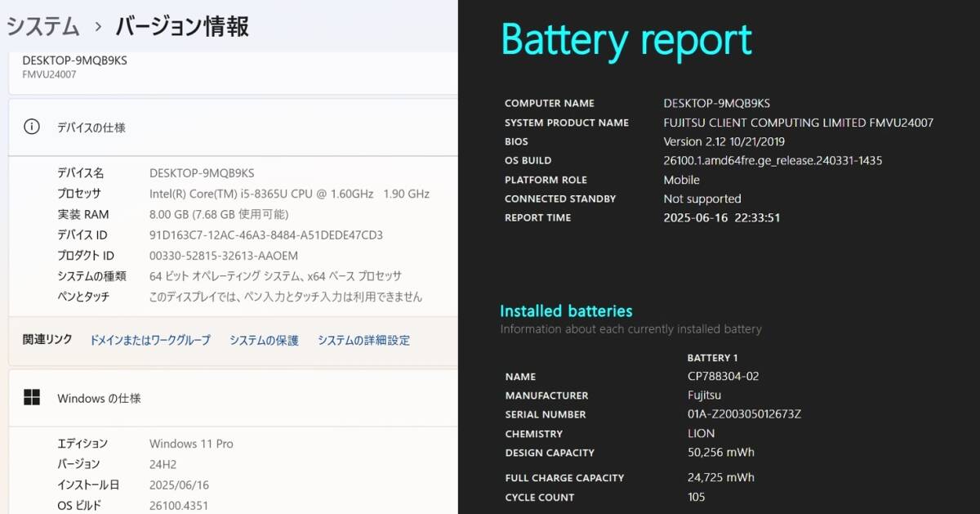Select the ペンとタッチ description text
Viewport: 980px width, 514px height.
pos(286,297)
